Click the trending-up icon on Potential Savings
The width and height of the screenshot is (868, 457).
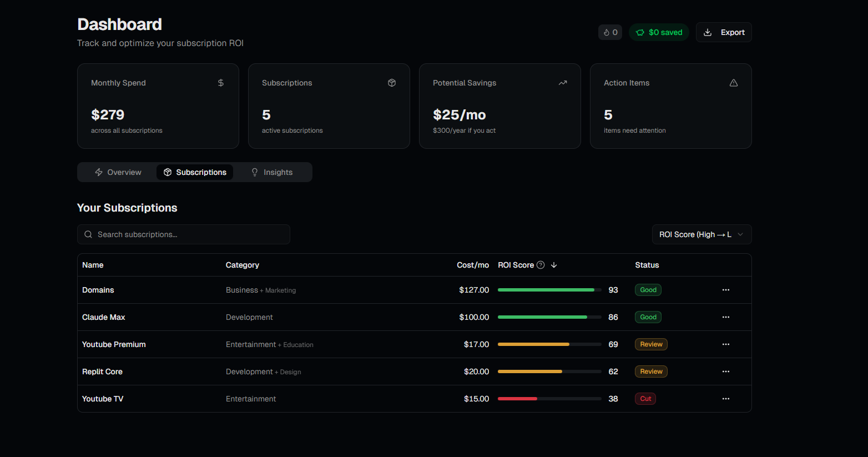[563, 82]
